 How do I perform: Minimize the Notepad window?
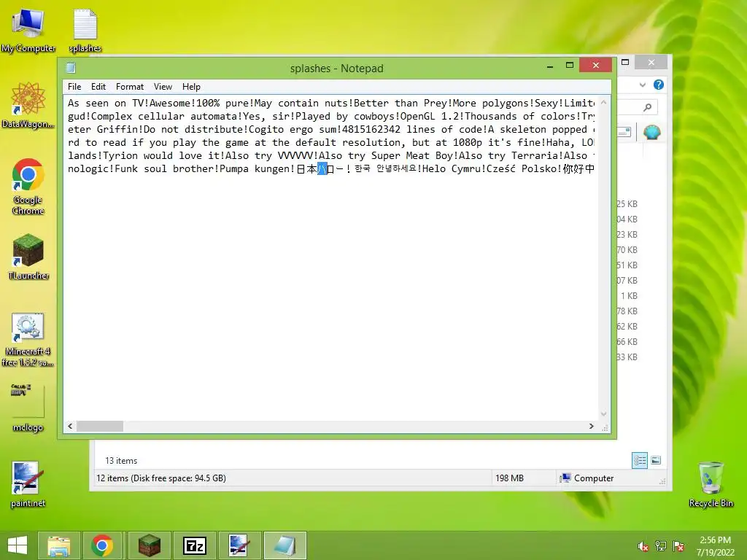550,66
